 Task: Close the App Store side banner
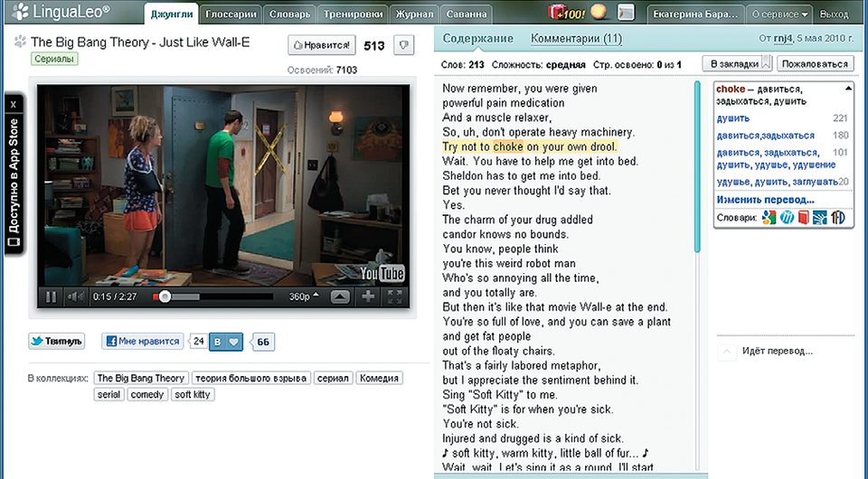(x=14, y=104)
